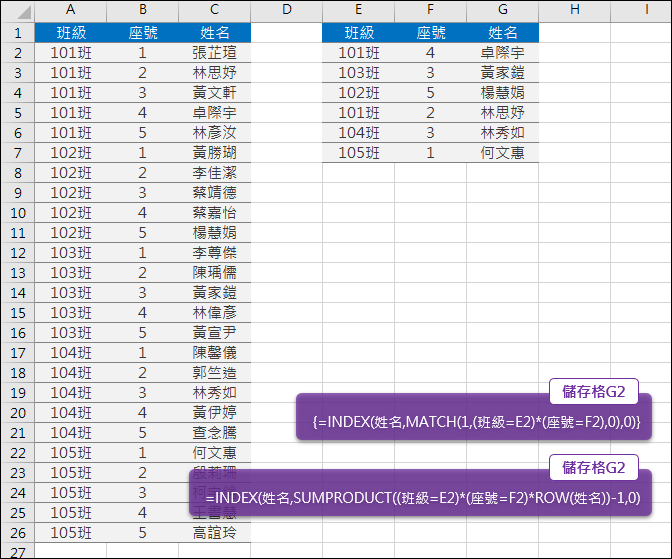Select lookup result 何文惠 in cell G7
Image resolution: width=672 pixels, height=559 pixels.
point(503,153)
